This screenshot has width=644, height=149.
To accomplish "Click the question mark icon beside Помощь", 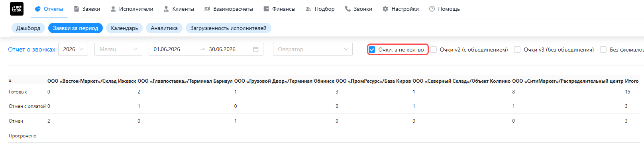I will (x=432, y=9).
